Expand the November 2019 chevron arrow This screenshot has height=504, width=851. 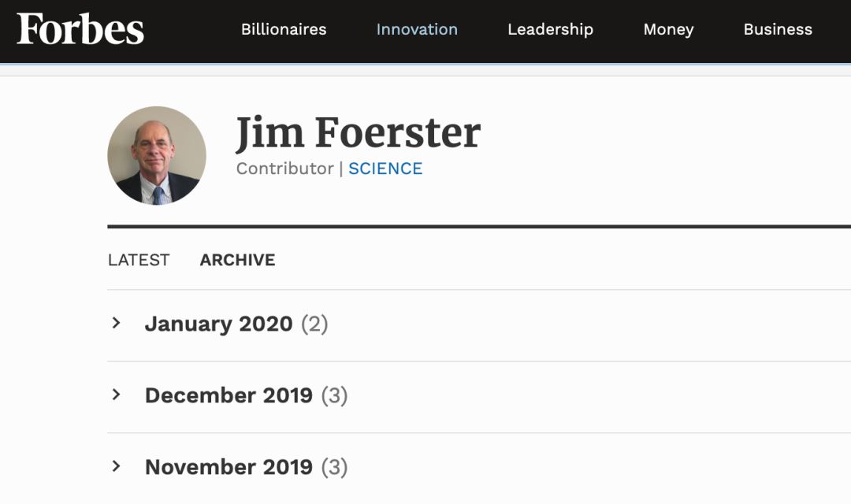tap(117, 466)
